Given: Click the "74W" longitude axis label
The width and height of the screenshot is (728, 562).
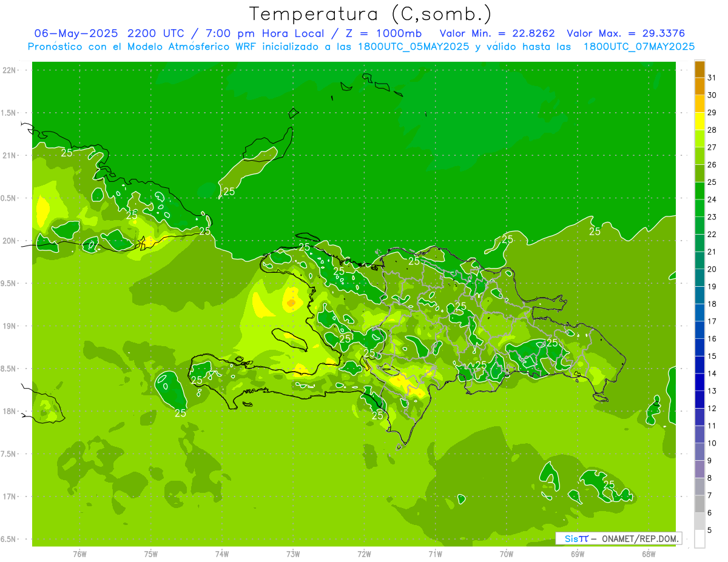Looking at the screenshot, I should pyautogui.click(x=222, y=554).
